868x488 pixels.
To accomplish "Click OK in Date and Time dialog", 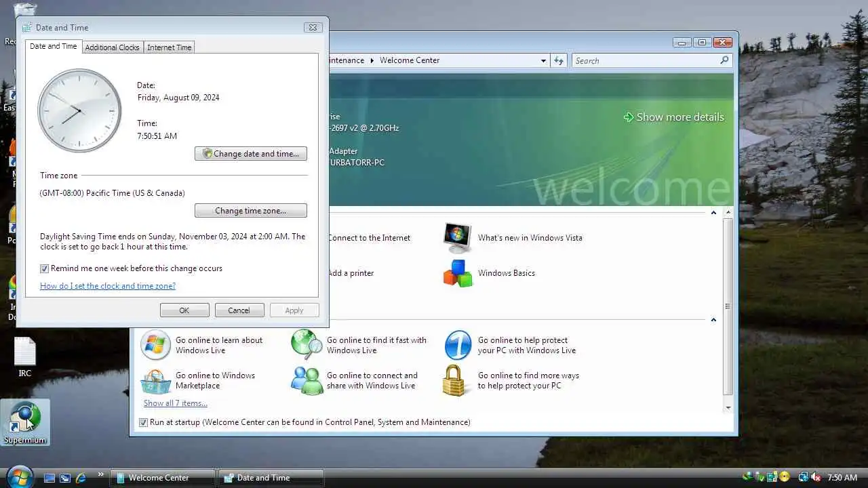I will [184, 310].
